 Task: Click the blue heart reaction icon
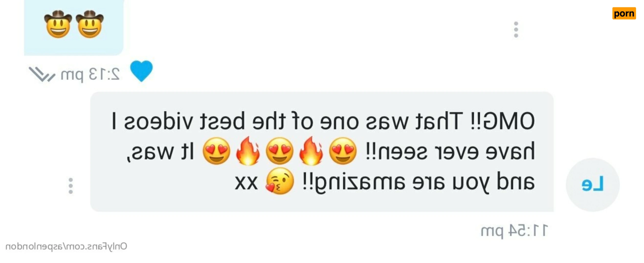(142, 71)
